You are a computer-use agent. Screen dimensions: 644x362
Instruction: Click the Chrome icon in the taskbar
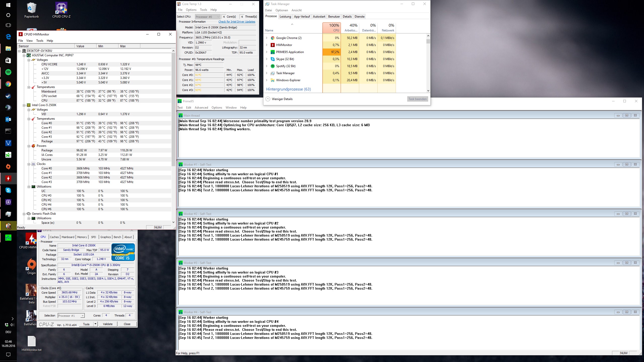coord(8,84)
